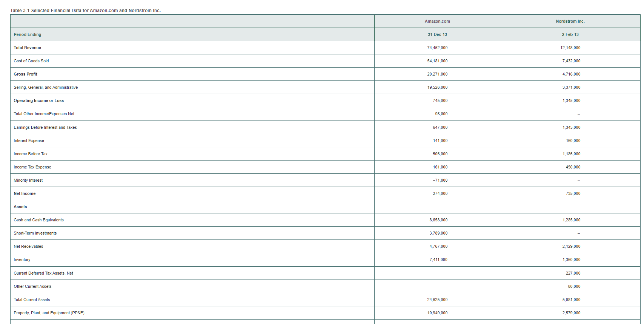Click Amazon inventory value 7,411,000
The height and width of the screenshot is (329, 644).
coord(438,259)
